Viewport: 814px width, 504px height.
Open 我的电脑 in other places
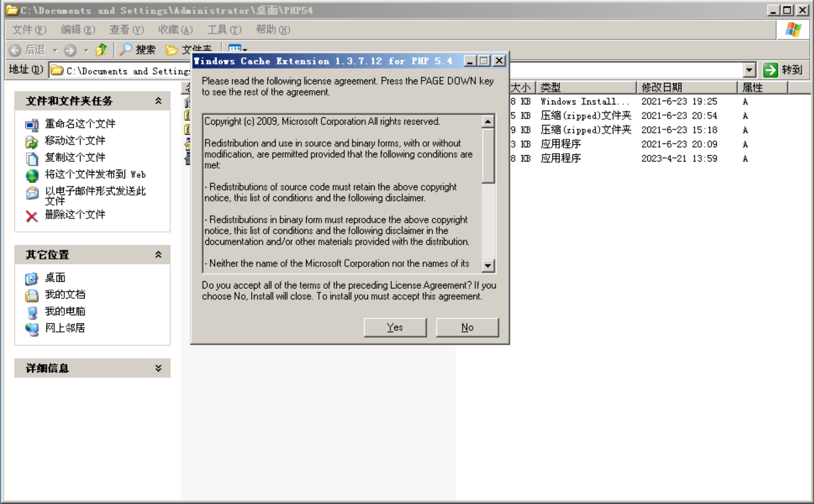click(x=65, y=311)
